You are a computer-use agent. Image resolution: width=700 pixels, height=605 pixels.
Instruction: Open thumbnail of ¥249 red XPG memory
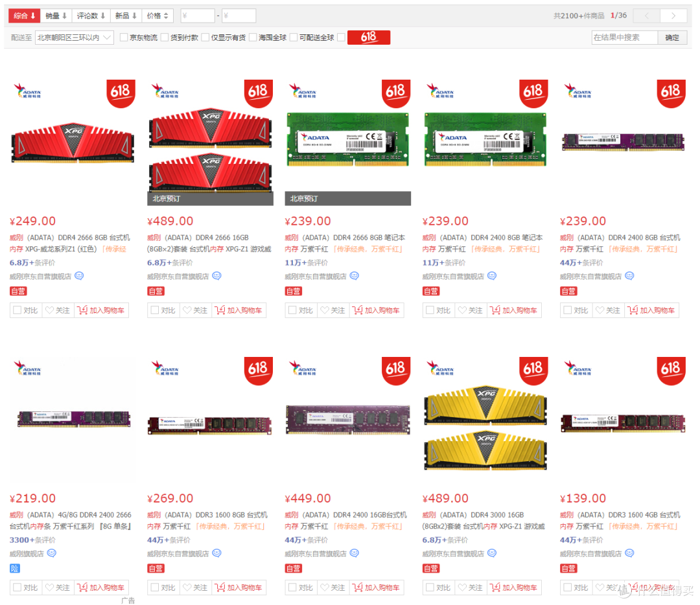pyautogui.click(x=73, y=142)
